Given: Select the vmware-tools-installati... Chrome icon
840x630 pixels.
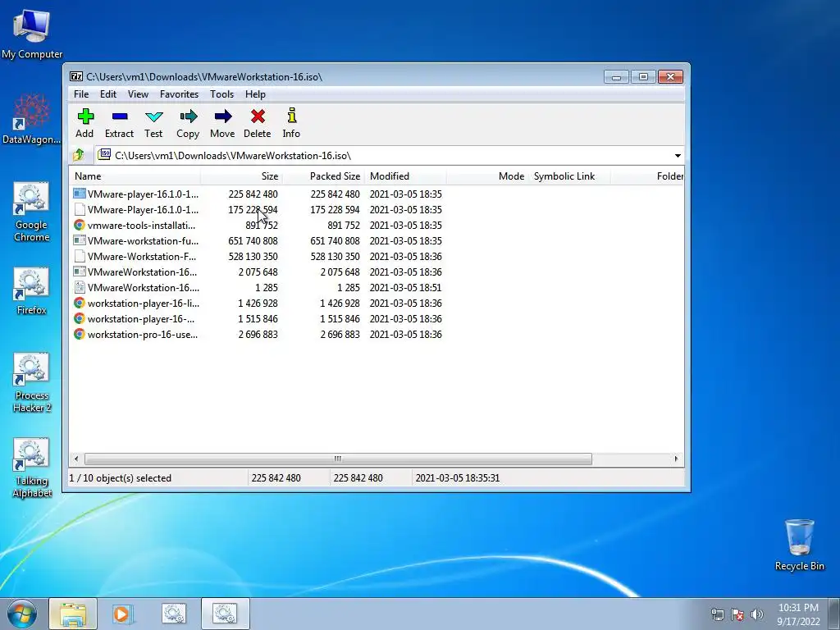Looking at the screenshot, I should (x=80, y=225).
